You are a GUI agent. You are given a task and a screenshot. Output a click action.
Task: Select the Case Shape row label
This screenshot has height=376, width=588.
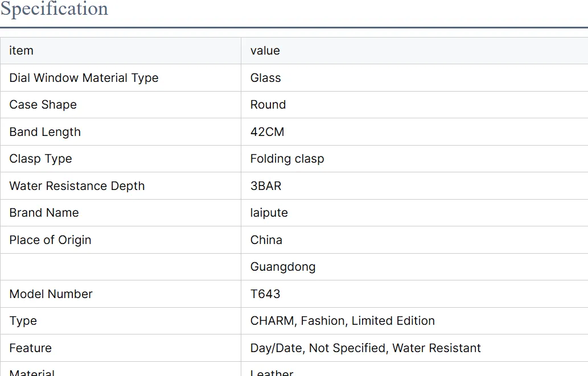(x=43, y=105)
